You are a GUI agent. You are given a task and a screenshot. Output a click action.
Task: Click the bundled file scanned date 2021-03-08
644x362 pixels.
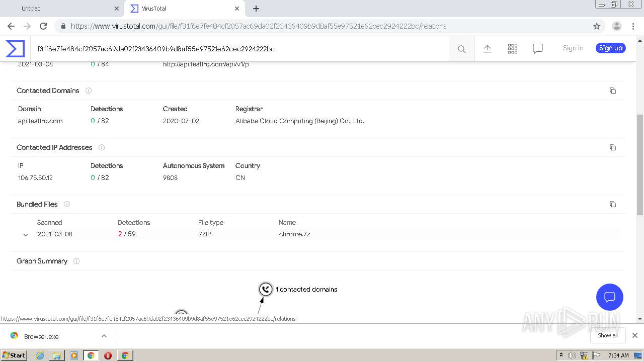click(55, 234)
